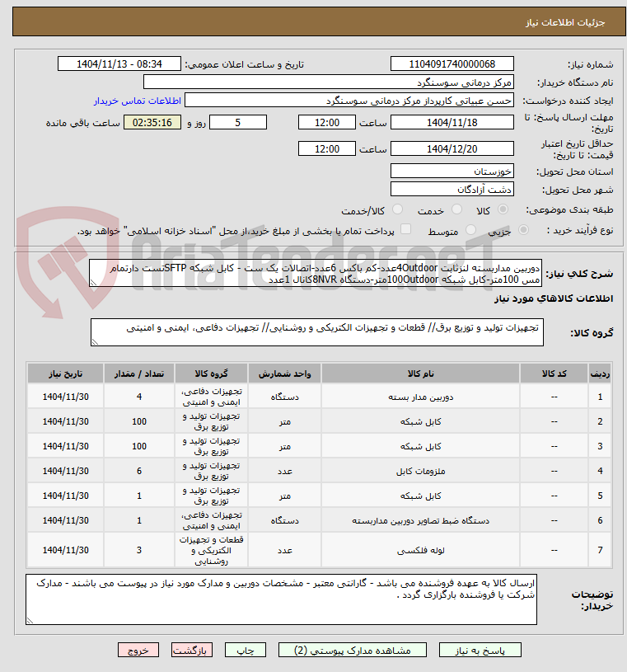The height and width of the screenshot is (672, 627).
Task: Click item name ملزومات کابل
Action: point(420,471)
